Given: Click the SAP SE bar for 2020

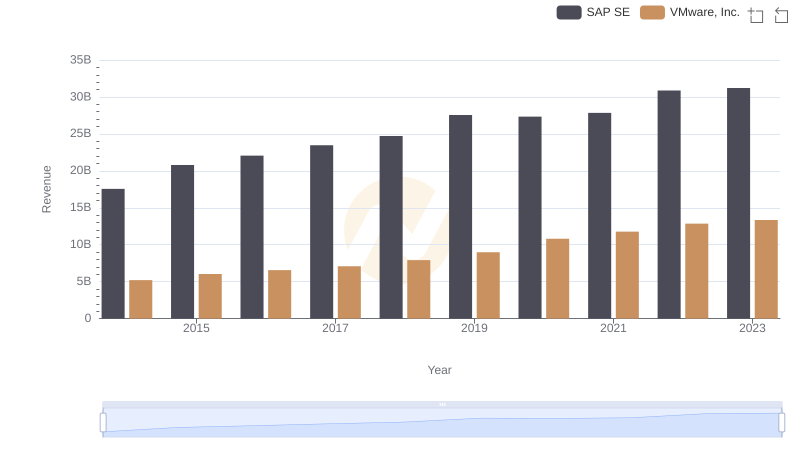Looking at the screenshot, I should click(x=530, y=218).
